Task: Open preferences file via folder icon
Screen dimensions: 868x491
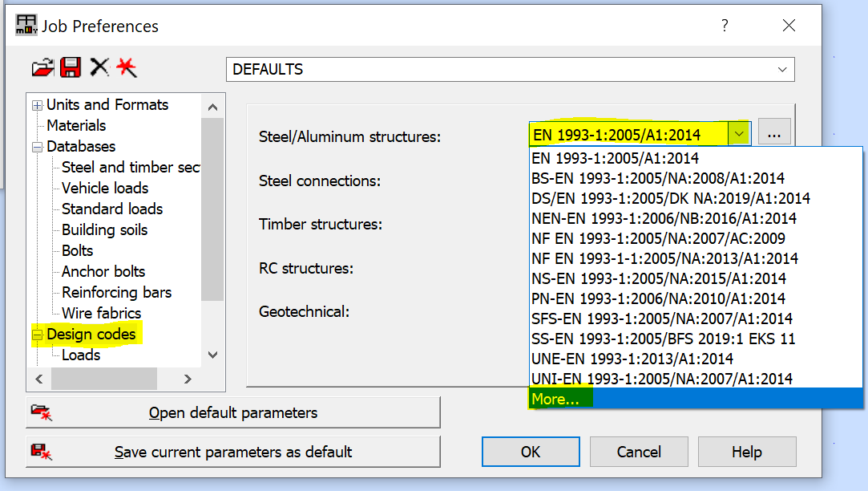Action: [x=42, y=68]
